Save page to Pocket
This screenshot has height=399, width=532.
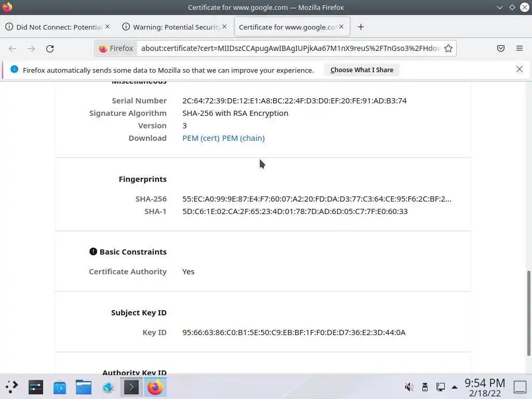[x=501, y=48]
